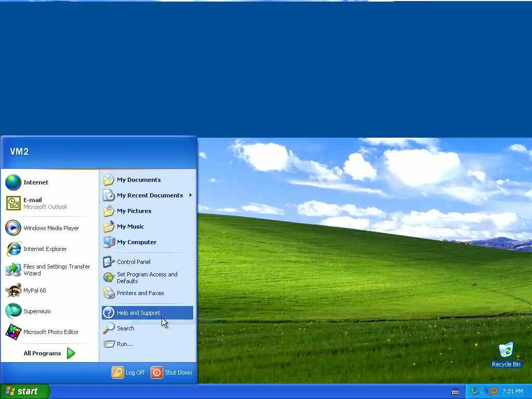
Task: Click the 7:21 PM clock
Action: tap(513, 392)
